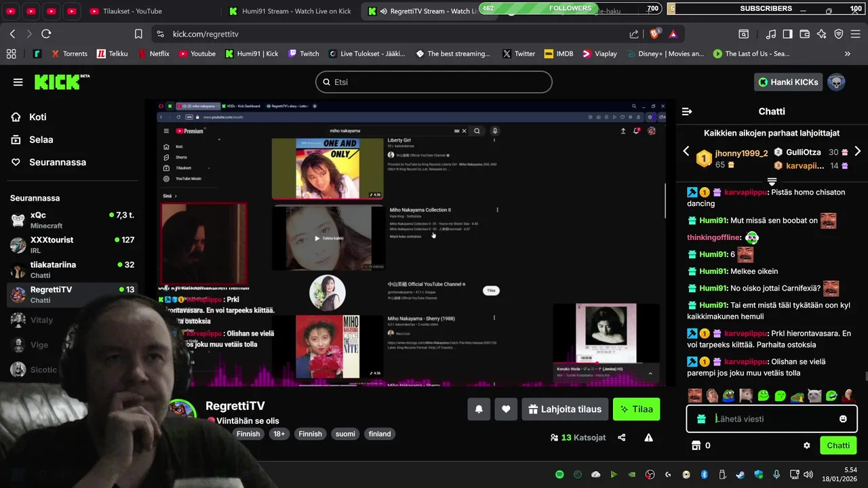Click jhonny1999_2 top gifter name
This screenshot has width=868, height=488.
click(x=742, y=153)
